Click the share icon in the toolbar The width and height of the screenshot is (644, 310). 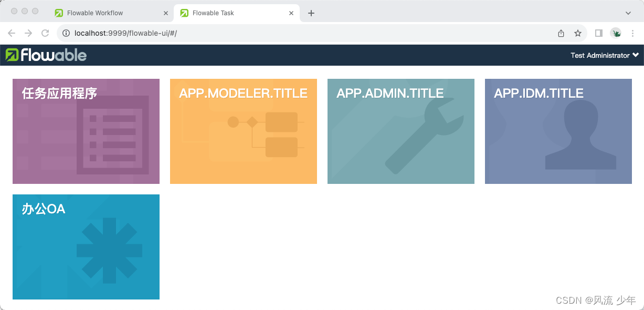tap(561, 33)
